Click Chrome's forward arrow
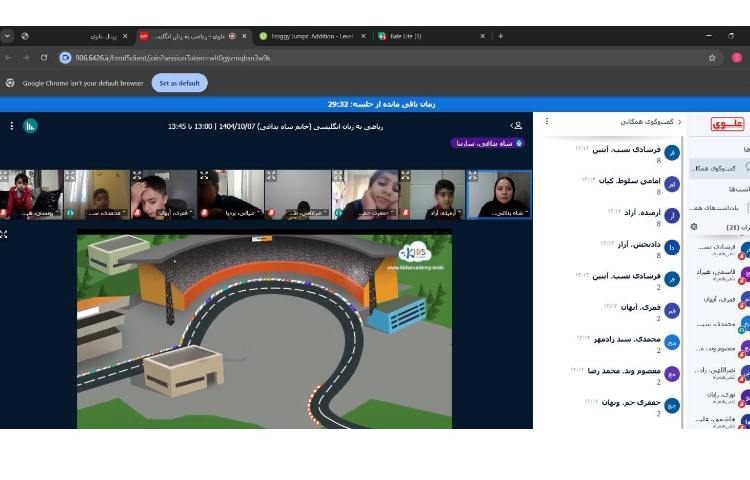The width and height of the screenshot is (750, 480). click(x=26, y=58)
